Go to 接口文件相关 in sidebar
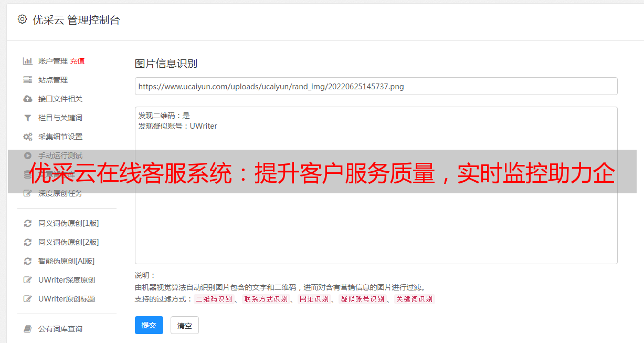644x343 pixels. point(60,99)
